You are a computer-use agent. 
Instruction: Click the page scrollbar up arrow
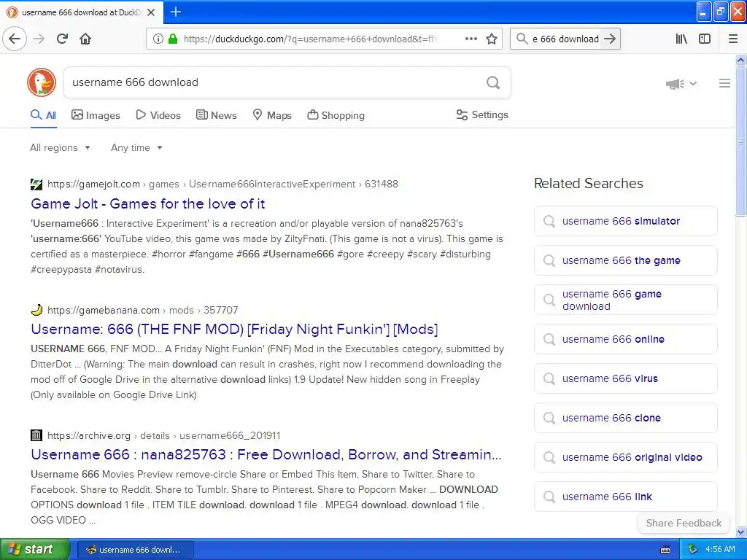(740, 60)
